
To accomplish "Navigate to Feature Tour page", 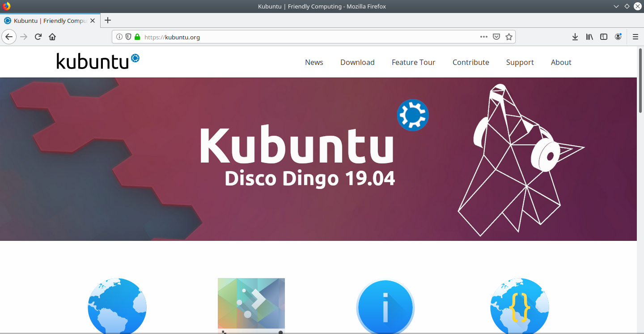I will pyautogui.click(x=413, y=62).
